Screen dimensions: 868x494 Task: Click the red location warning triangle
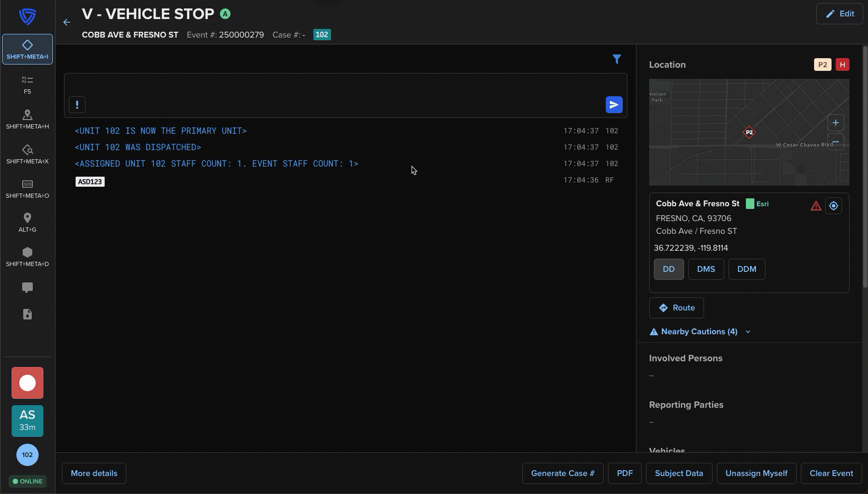[x=816, y=206]
